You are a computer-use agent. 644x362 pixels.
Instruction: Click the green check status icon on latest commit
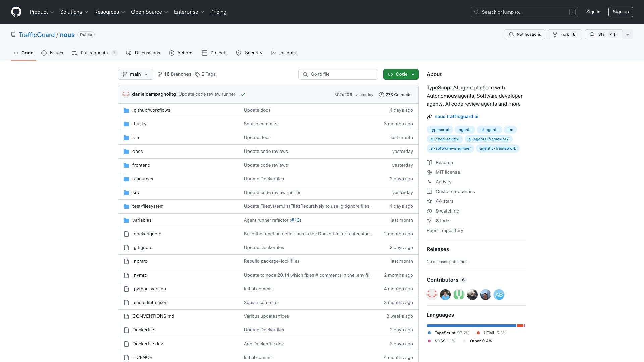pos(243,95)
